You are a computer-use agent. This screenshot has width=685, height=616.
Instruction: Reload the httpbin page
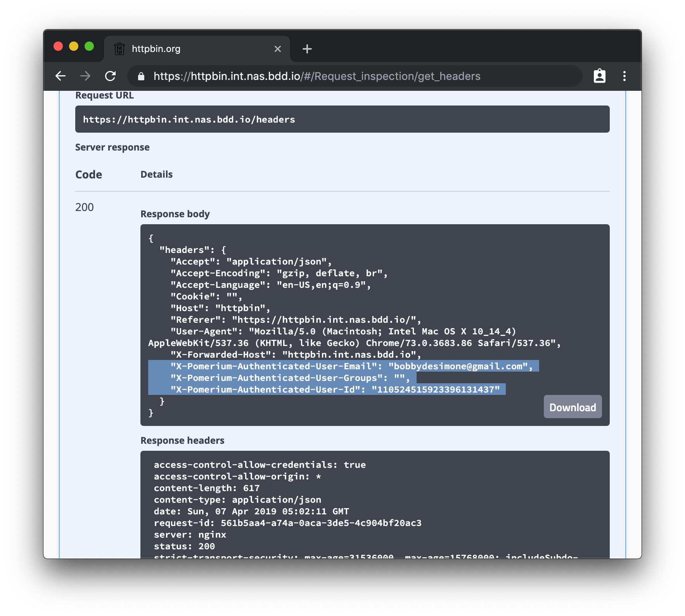click(x=111, y=76)
